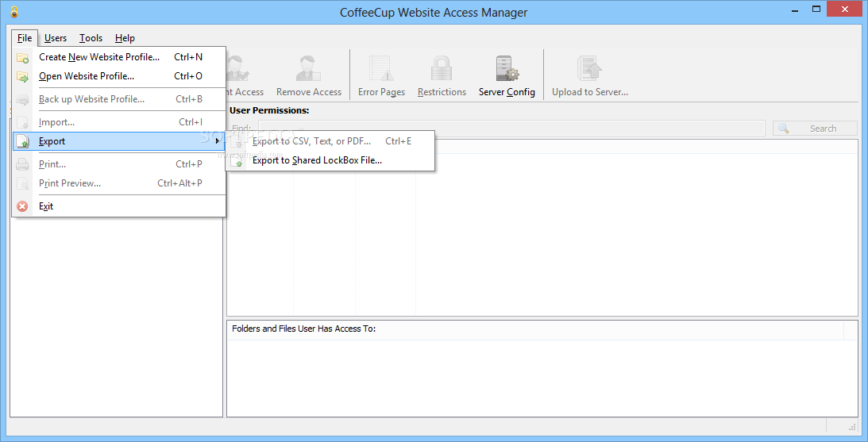Click the Print Preview icon
Screen dimensions: 868x442
coord(23,183)
